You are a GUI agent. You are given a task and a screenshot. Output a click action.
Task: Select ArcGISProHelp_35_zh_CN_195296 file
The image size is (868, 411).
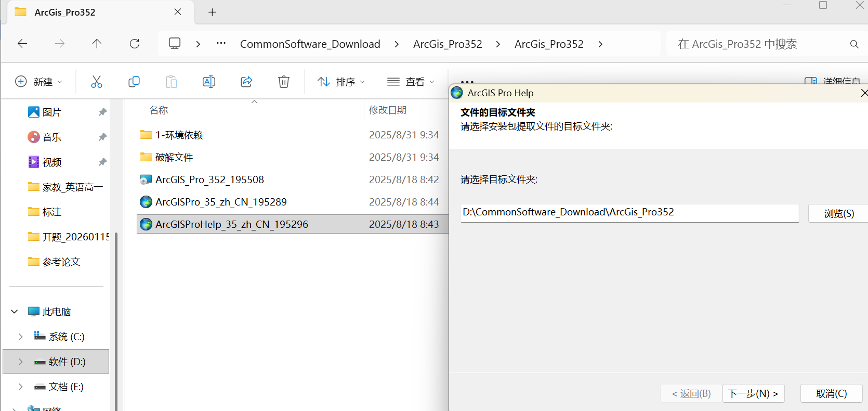tap(293, 224)
